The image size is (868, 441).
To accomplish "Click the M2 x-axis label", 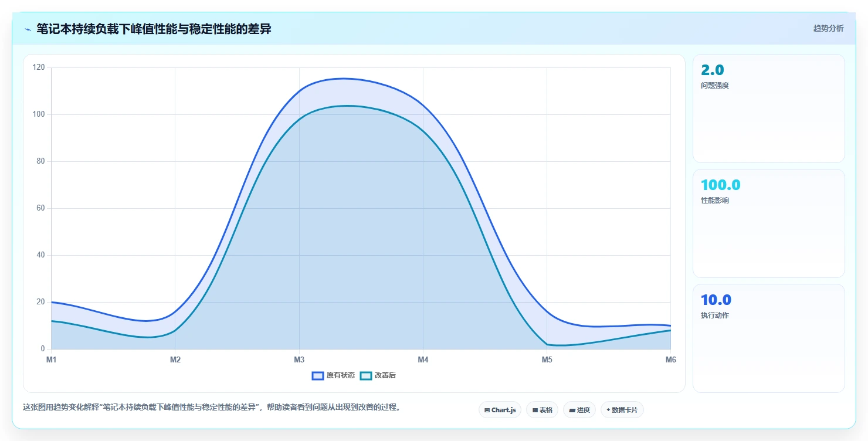I will tap(175, 360).
